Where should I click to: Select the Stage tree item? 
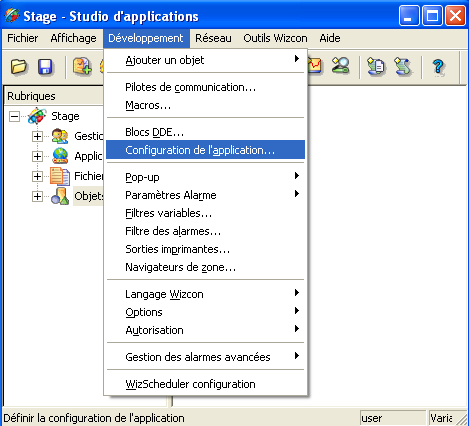click(65, 116)
